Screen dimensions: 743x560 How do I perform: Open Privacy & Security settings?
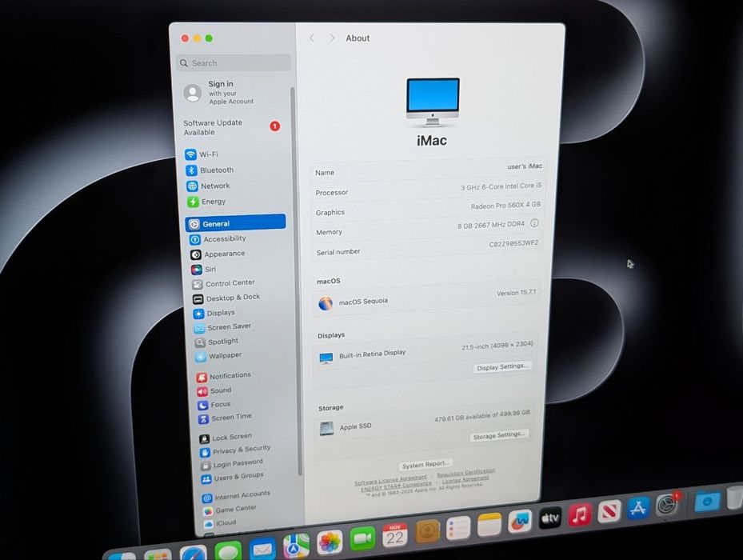(235, 450)
